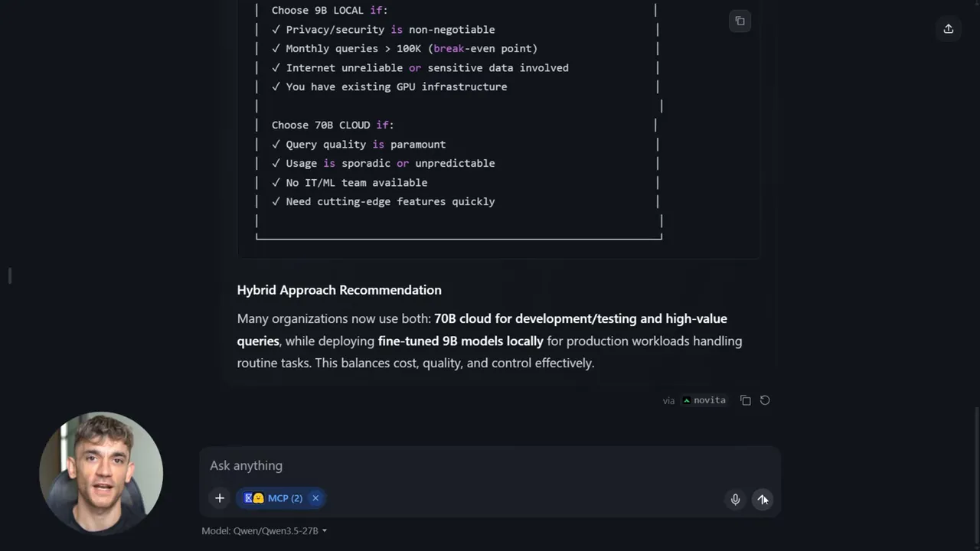Click 'Internet unreliable or sensitive data' line
The height and width of the screenshot is (551, 980).
click(x=420, y=67)
